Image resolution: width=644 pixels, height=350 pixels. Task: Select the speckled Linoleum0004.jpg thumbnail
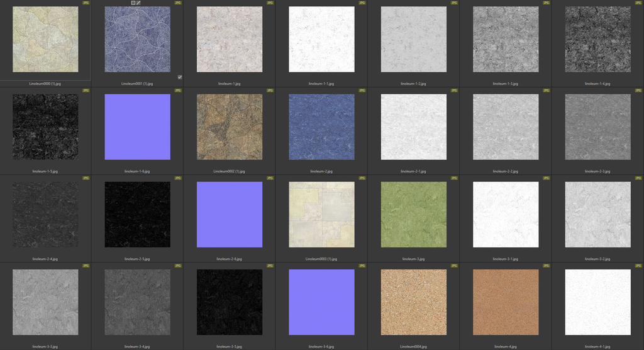(414, 302)
